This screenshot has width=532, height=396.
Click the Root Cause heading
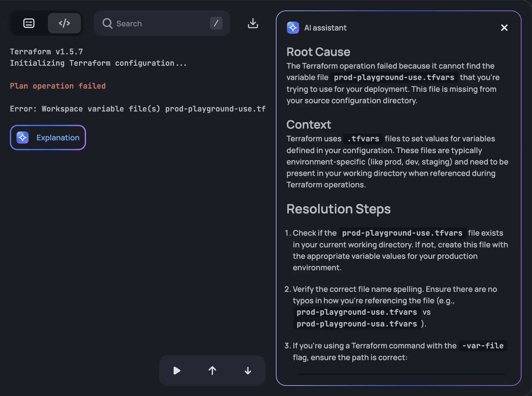[x=318, y=52]
